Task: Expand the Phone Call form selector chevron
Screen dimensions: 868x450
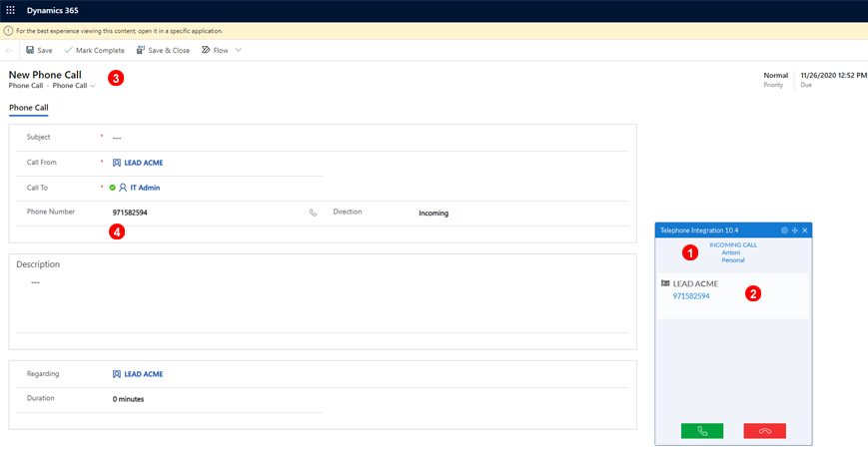Action: pos(93,86)
